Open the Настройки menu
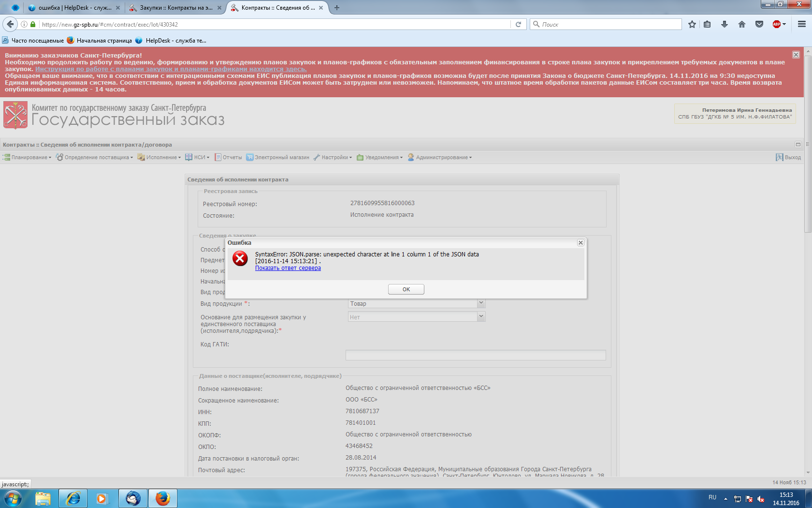This screenshot has width=812, height=508. click(333, 157)
